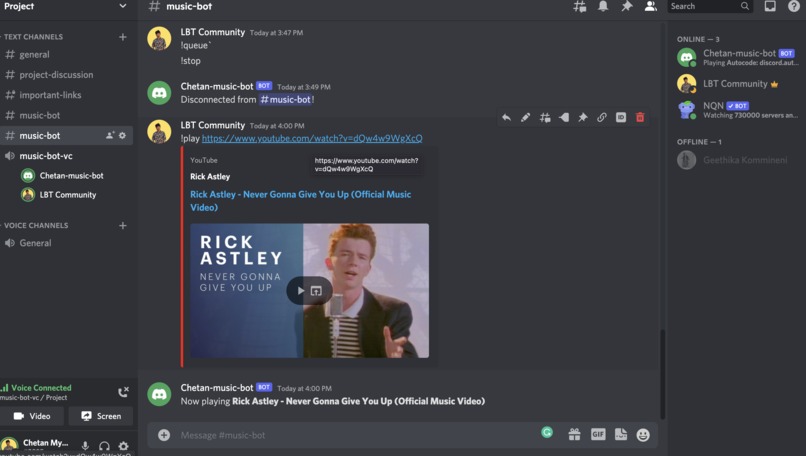Open user settings gear
The image size is (806, 456).
point(123,445)
